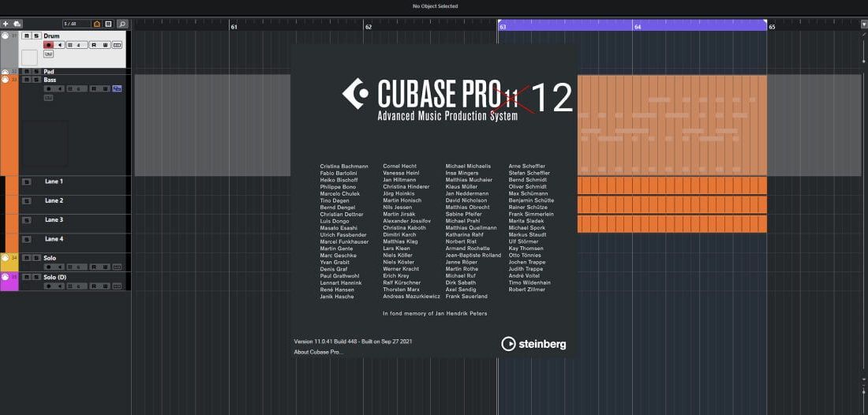Solo the Bass track

click(x=36, y=80)
